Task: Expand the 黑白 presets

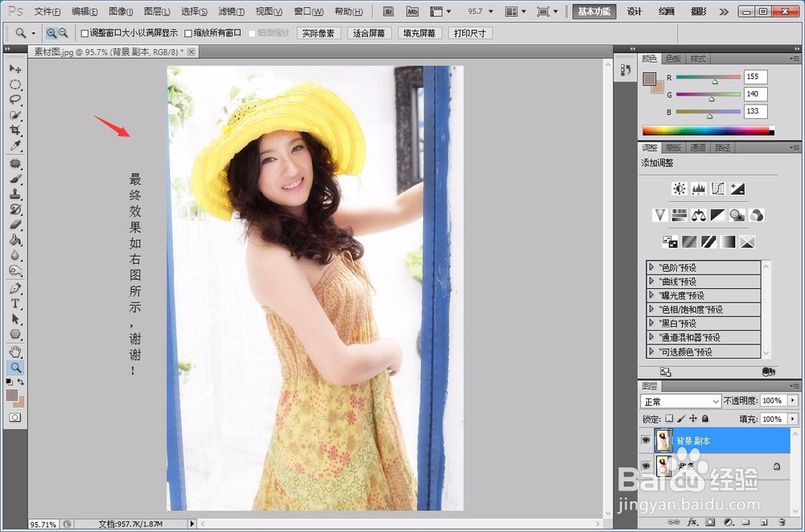Action: [651, 323]
